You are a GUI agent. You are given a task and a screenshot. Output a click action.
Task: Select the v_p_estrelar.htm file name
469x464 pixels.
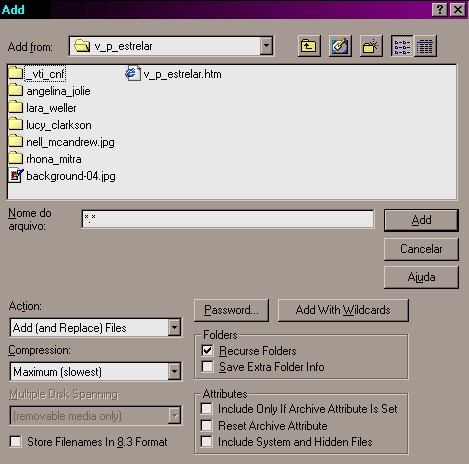point(182,74)
